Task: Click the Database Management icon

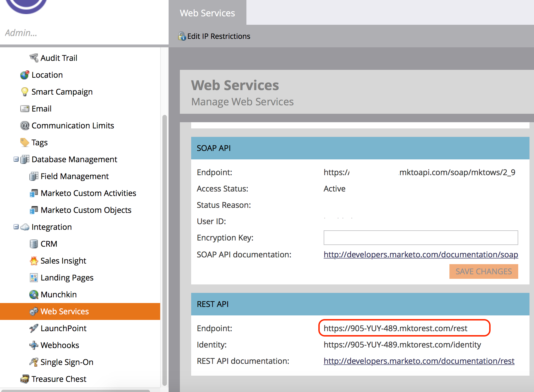Action: [25, 159]
